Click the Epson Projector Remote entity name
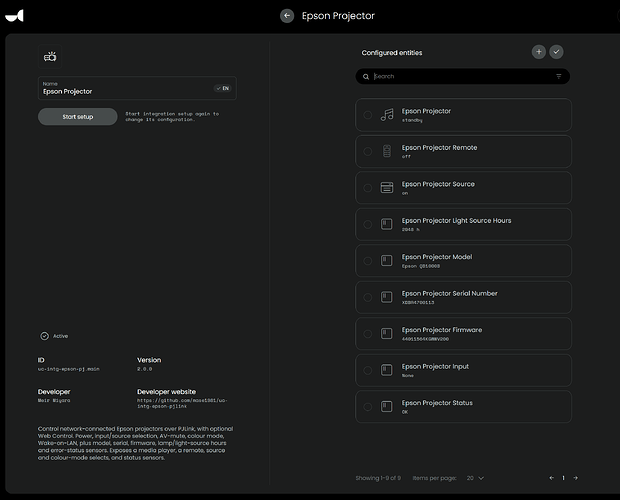The width and height of the screenshot is (620, 500). pos(439,147)
